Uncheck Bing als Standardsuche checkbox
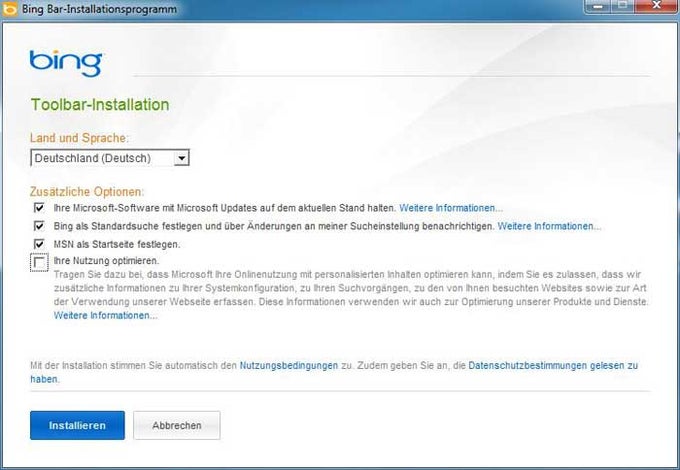The width and height of the screenshot is (680, 470). pyautogui.click(x=39, y=226)
